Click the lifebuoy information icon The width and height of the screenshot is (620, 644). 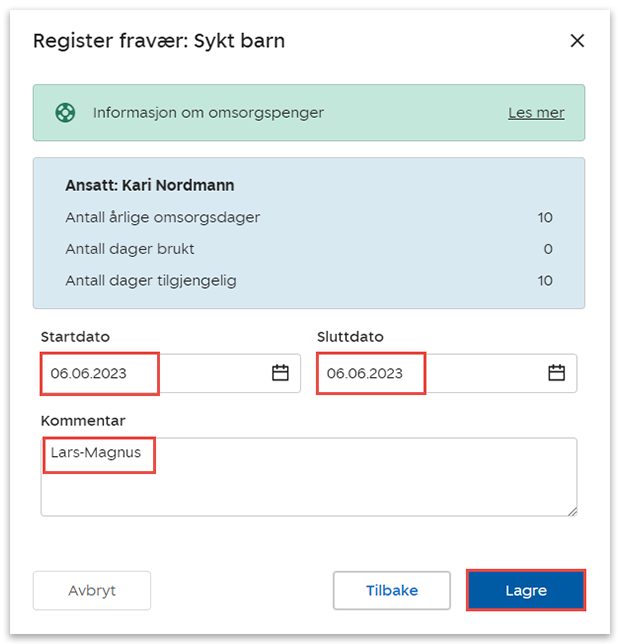(x=65, y=113)
